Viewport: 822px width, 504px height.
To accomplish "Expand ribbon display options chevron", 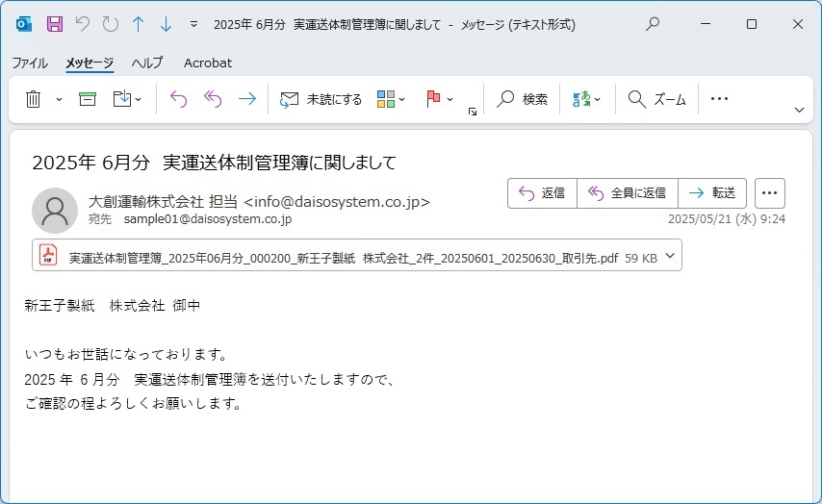I will (799, 110).
